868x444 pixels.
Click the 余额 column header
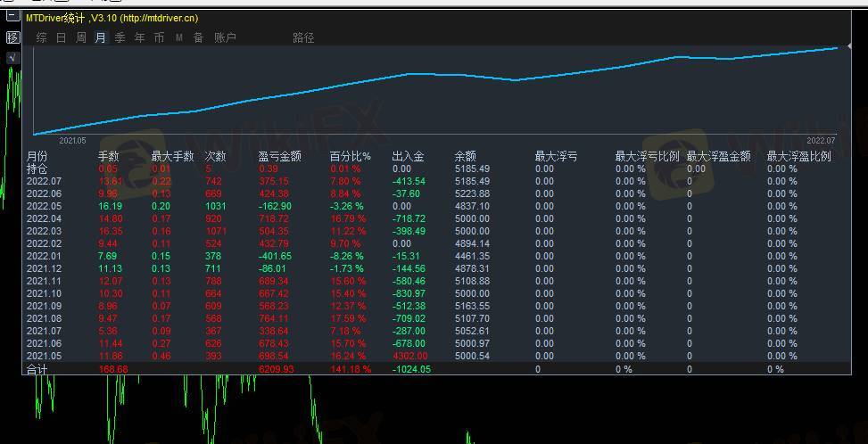[465, 157]
